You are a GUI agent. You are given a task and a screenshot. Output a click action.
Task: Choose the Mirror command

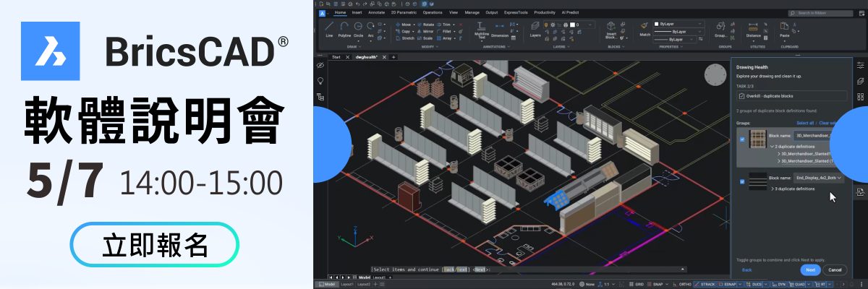[425, 31]
